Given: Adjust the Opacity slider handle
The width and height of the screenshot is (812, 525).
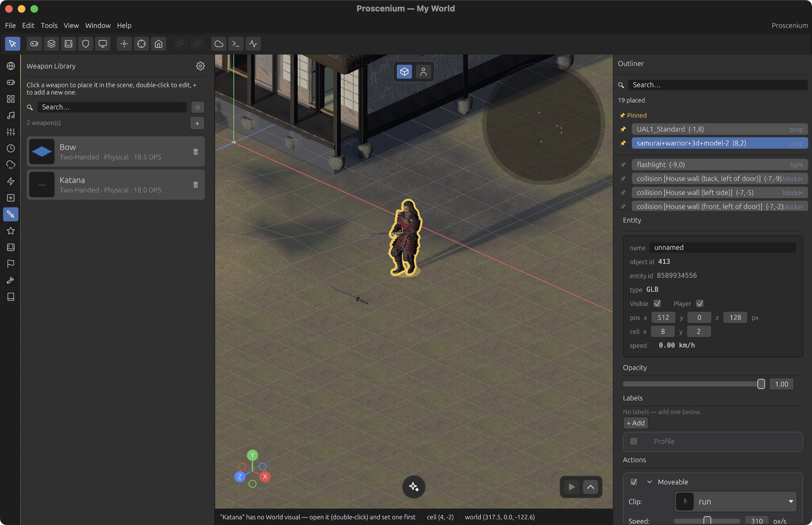Looking at the screenshot, I should [761, 384].
